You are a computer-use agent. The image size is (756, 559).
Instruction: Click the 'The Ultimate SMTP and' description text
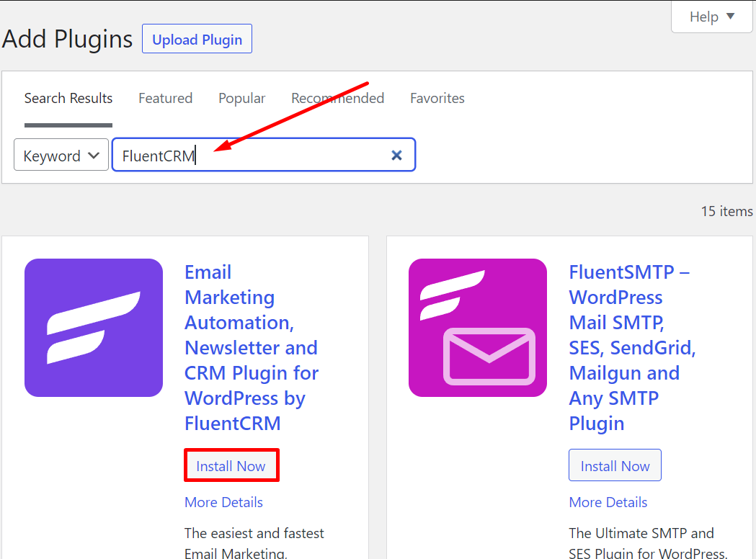[641, 534]
